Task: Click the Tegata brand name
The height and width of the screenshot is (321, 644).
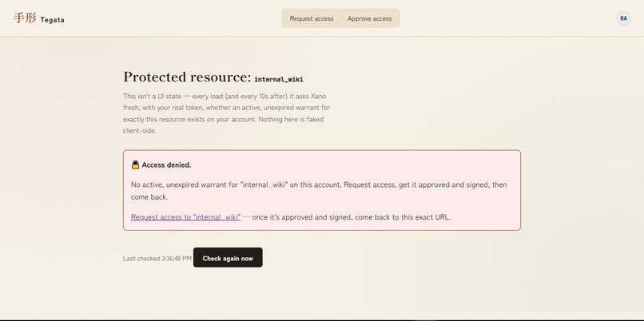Action: [x=52, y=20]
